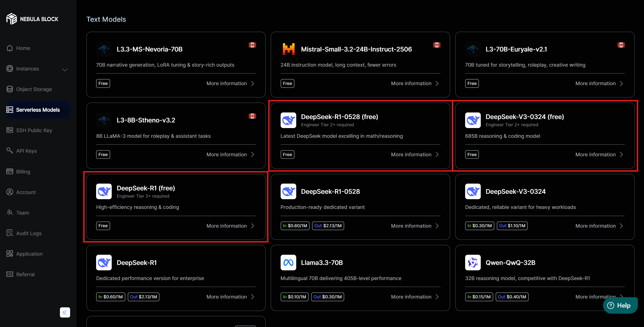This screenshot has height=327, width=644.
Task: Open chevron arrow on DeepSeek-R1 (free) card
Action: pyautogui.click(x=253, y=226)
